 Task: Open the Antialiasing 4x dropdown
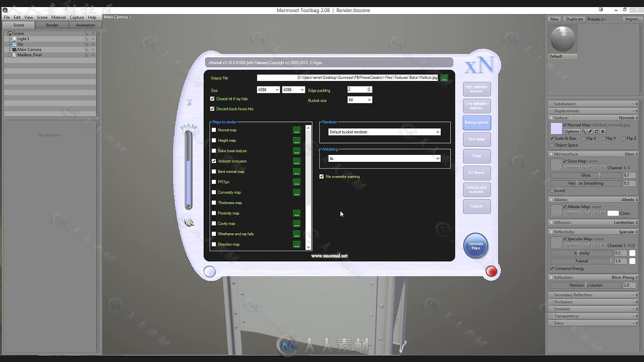[385, 158]
